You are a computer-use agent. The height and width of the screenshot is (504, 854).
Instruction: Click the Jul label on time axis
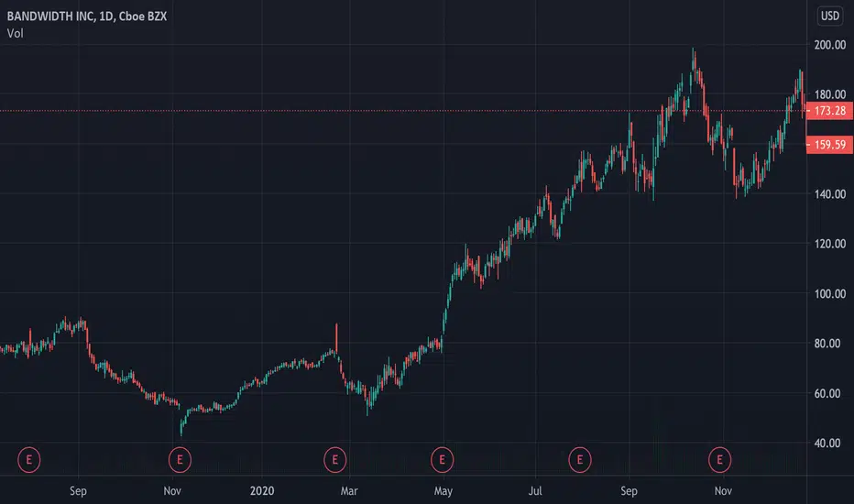coord(535,491)
